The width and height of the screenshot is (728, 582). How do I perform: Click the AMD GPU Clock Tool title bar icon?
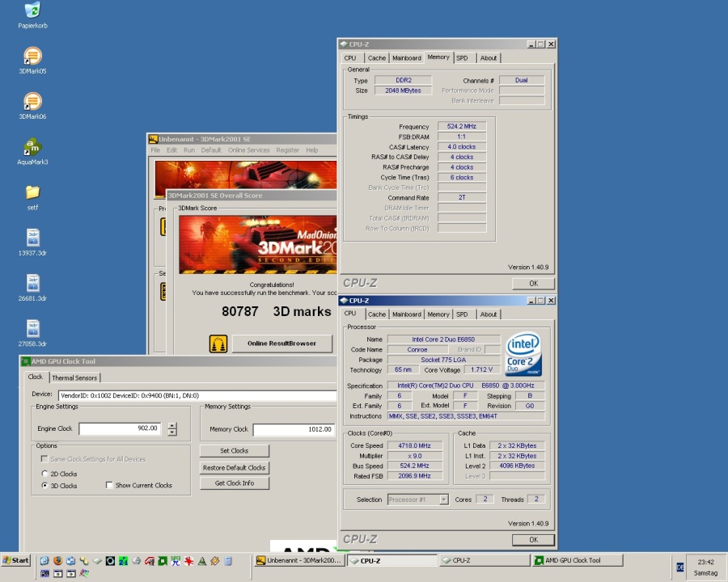click(x=26, y=361)
